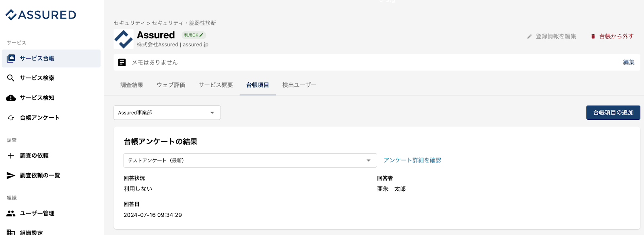
Task: Click respondent name 亜朱 太郎
Action: [391, 189]
